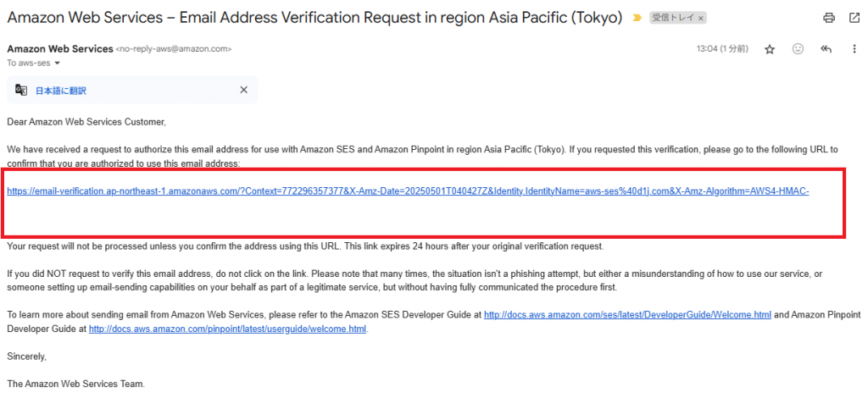
Task: Click the sender name Amazon Web Services
Action: (x=60, y=48)
